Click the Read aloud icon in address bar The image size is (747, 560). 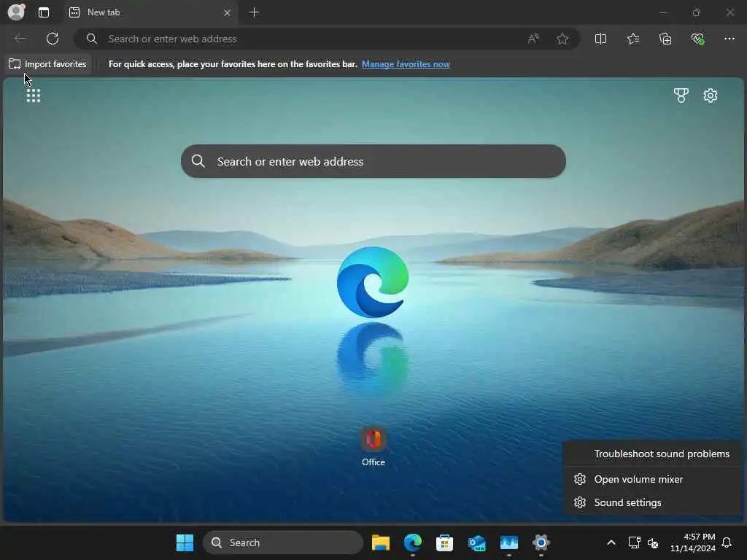coord(533,39)
